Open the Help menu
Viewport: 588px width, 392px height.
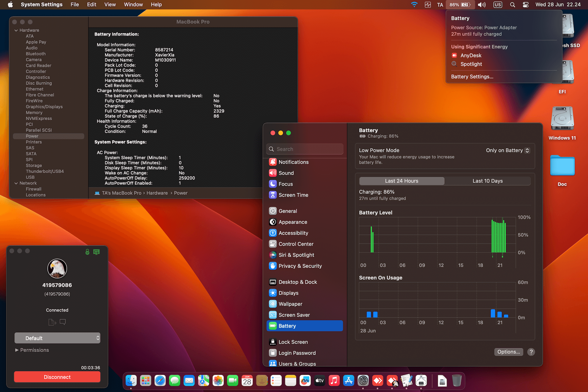click(156, 5)
